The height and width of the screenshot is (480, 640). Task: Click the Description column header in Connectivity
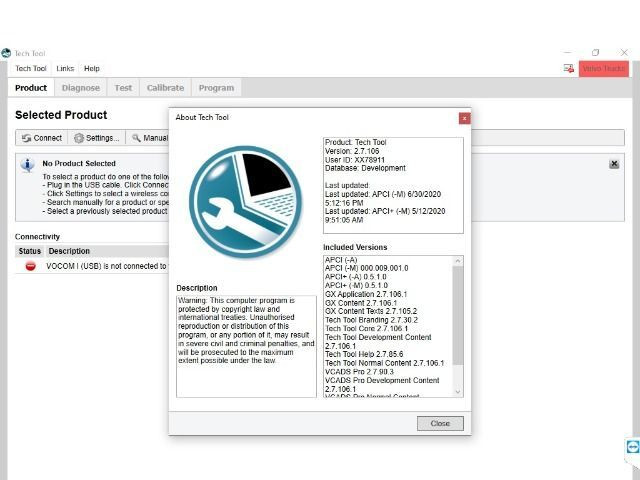69,251
